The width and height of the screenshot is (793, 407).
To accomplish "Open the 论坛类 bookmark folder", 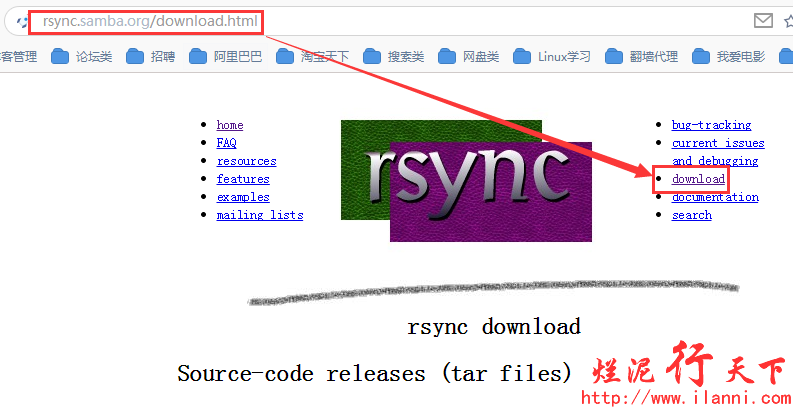I will pos(85,57).
